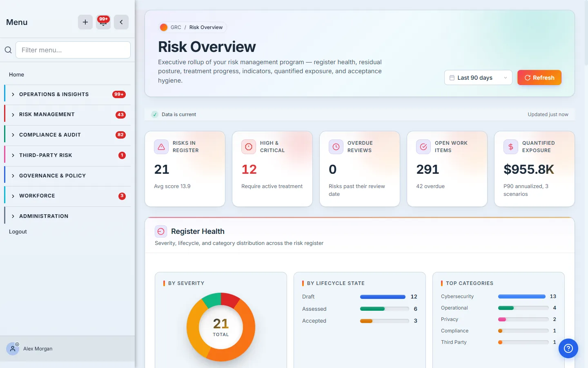Expand Compliance & Audit chevron
The width and height of the screenshot is (588, 368).
click(13, 135)
